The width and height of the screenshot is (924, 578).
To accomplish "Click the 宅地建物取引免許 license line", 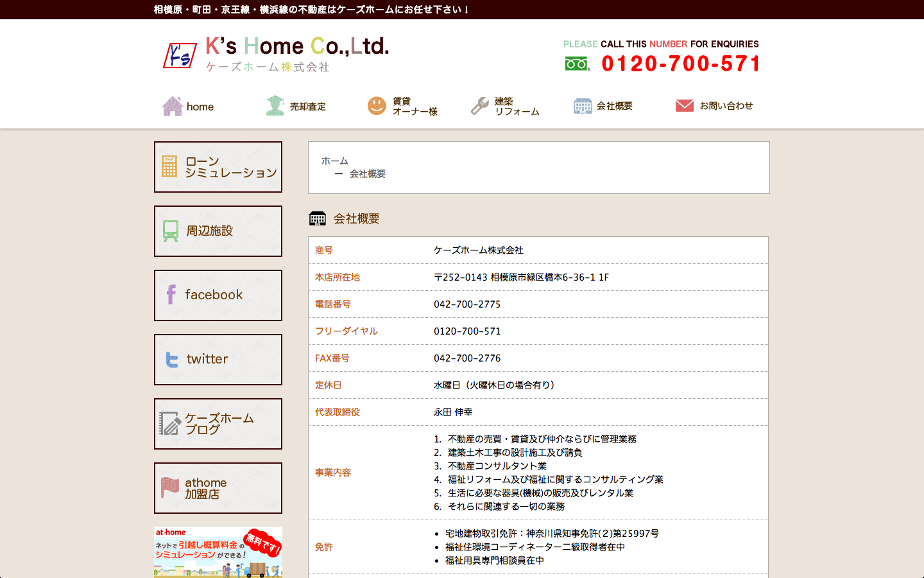I will pyautogui.click(x=552, y=534).
